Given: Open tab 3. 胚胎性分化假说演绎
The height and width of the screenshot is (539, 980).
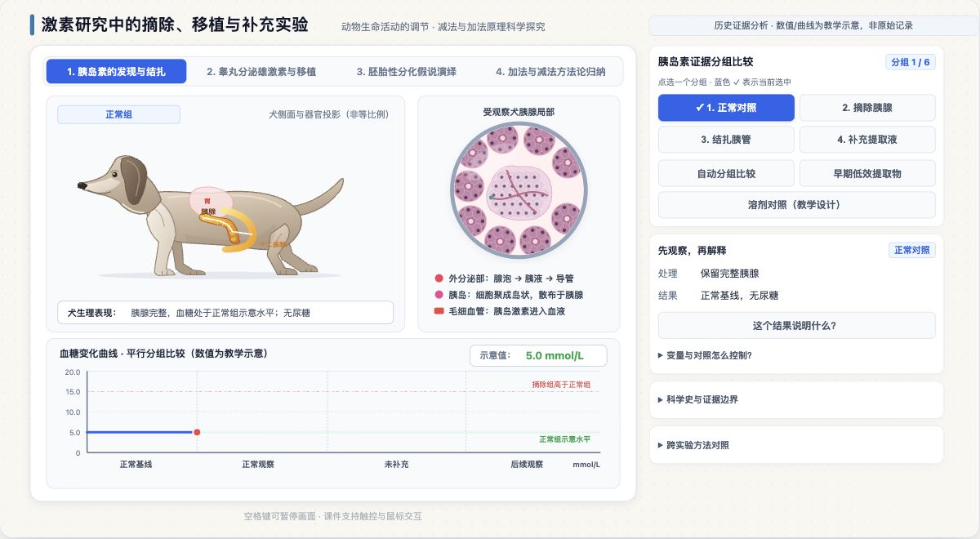Looking at the screenshot, I should tap(406, 72).
